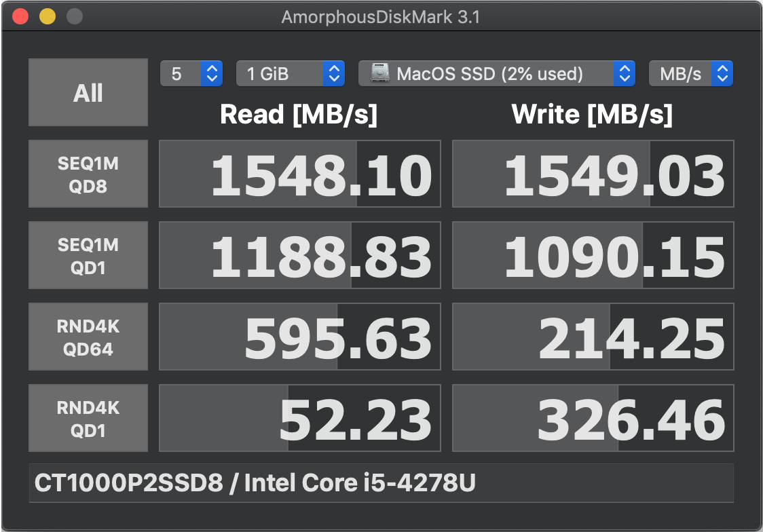Screen dimensions: 763x532
Task: Start the SEQ1M QD8 test
Action: [88, 174]
